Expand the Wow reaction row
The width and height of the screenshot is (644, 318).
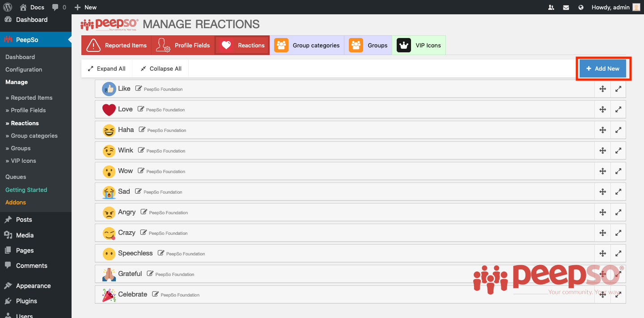point(618,171)
